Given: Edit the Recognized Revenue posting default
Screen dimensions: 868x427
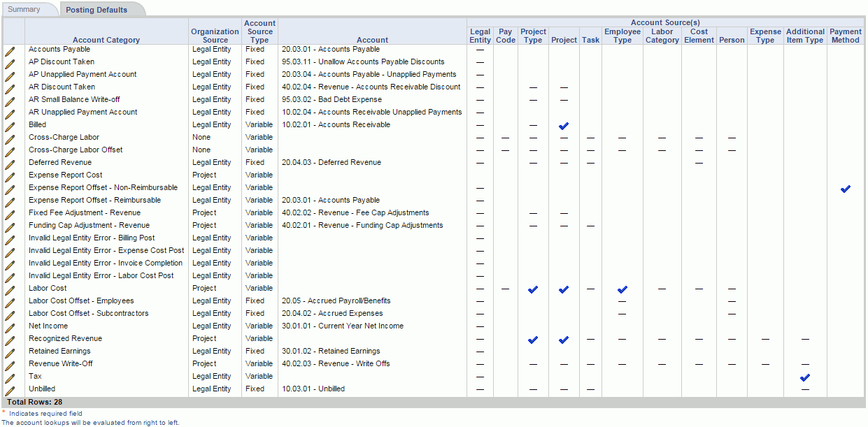Looking at the screenshot, I should (10, 340).
